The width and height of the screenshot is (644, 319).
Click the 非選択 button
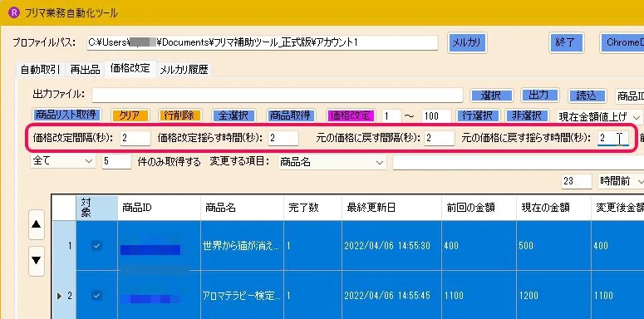click(527, 115)
